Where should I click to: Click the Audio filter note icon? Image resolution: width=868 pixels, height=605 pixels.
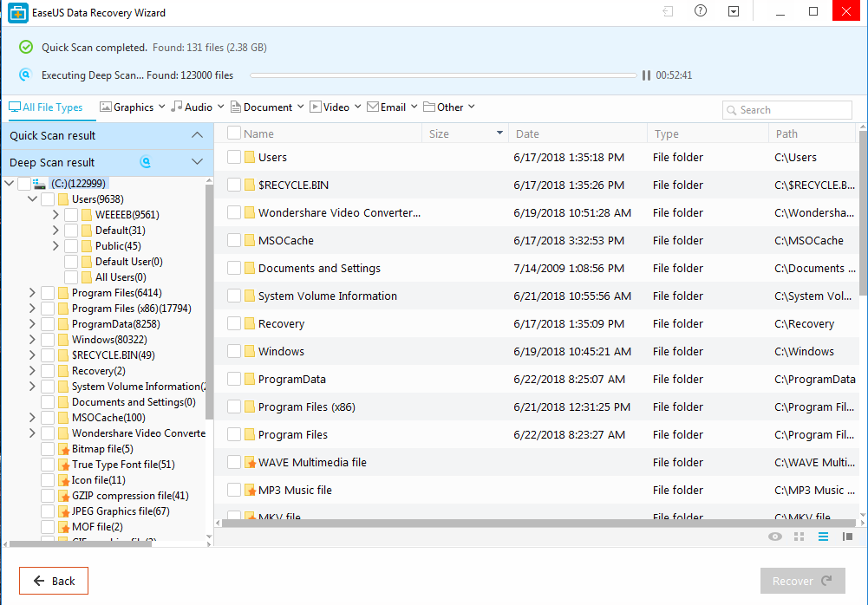(x=177, y=107)
